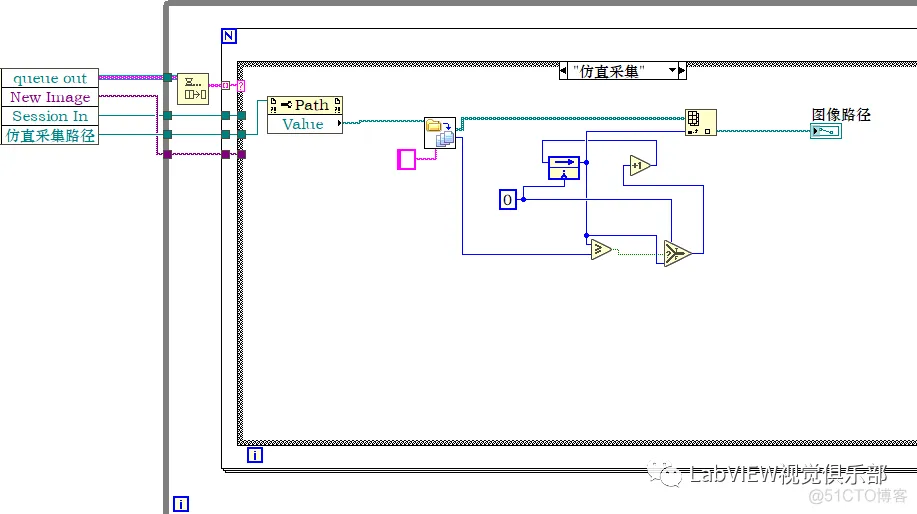Go to next case with right arrow
The height and width of the screenshot is (514, 917).
tap(682, 71)
